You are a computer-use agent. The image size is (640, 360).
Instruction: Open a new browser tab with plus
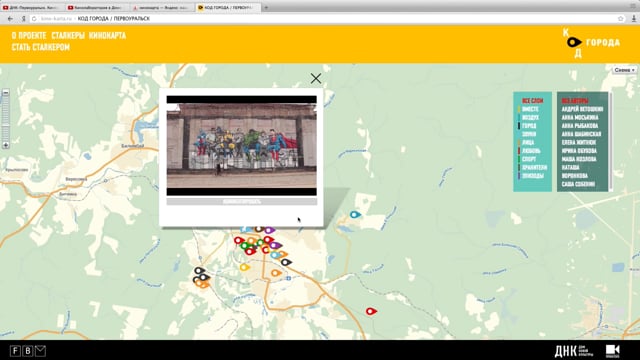(x=266, y=7)
